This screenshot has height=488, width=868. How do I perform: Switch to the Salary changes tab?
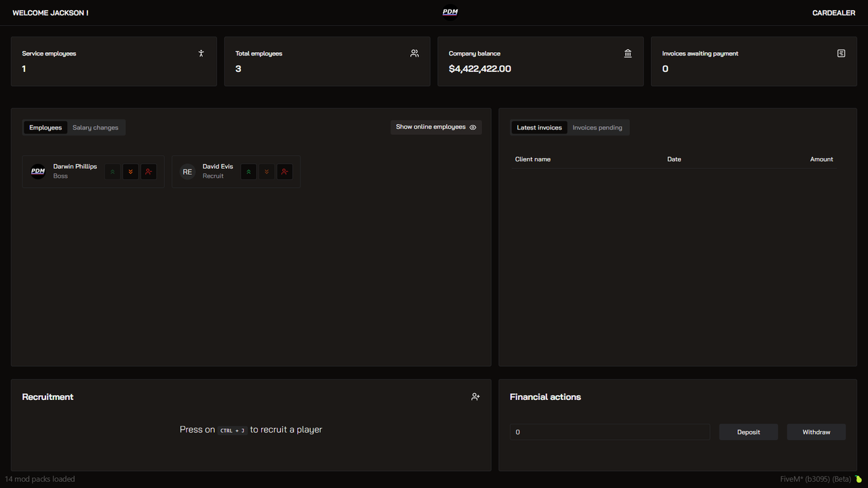(x=96, y=127)
